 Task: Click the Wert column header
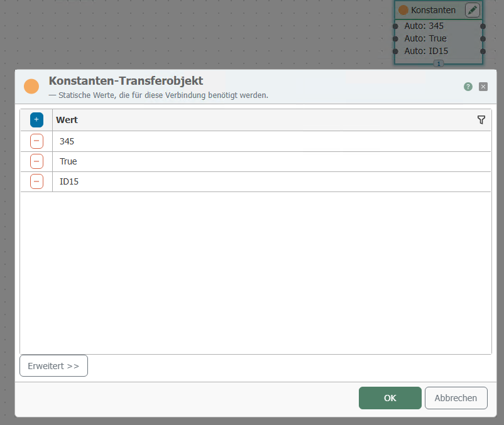[x=67, y=120]
